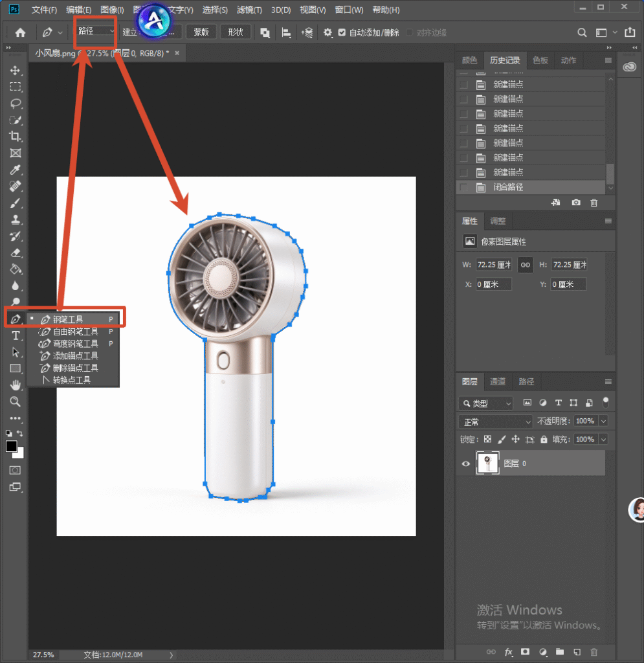
Task: Activate the Hand tool
Action: [16, 385]
